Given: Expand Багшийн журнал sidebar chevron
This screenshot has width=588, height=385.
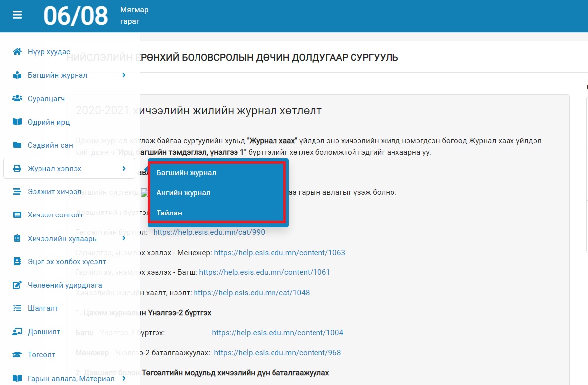Looking at the screenshot, I should [124, 75].
